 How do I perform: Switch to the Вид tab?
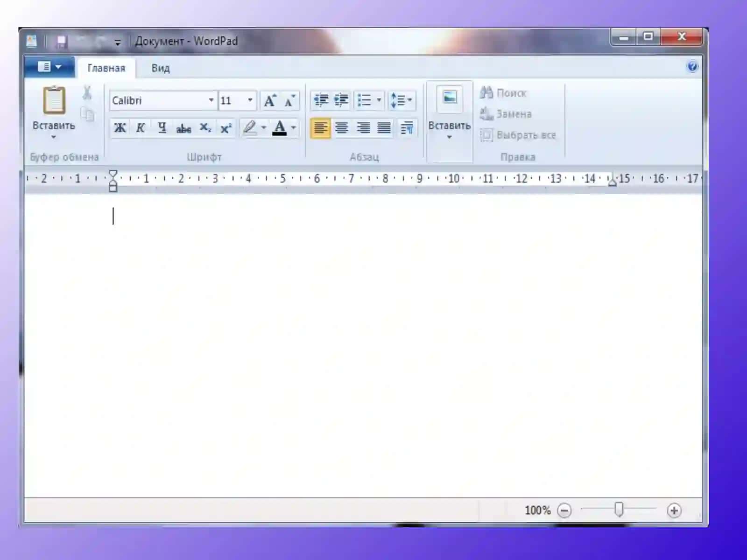coord(161,68)
